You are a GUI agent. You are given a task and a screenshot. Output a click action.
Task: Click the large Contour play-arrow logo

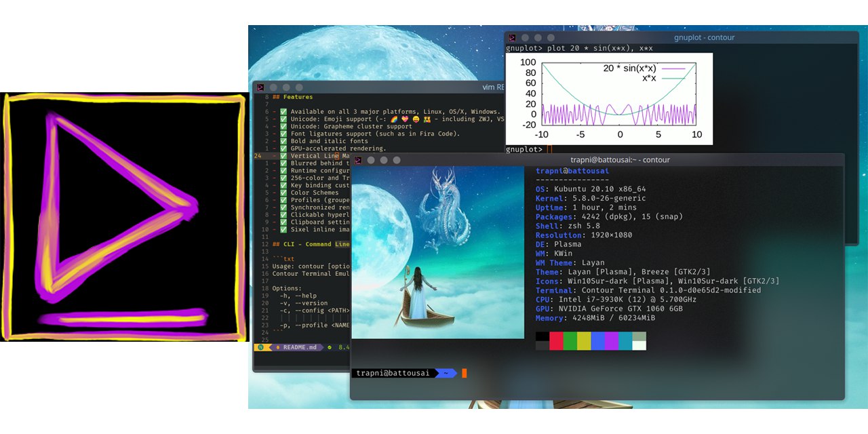point(123,217)
